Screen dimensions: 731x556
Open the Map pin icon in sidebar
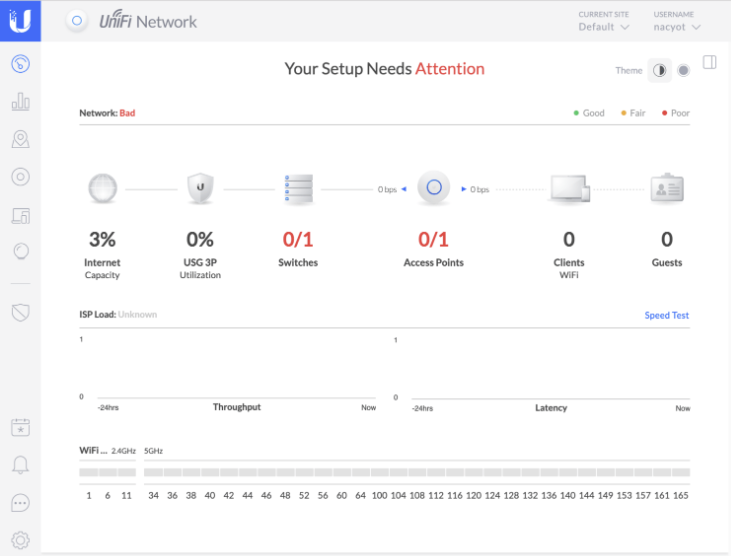pyautogui.click(x=21, y=139)
